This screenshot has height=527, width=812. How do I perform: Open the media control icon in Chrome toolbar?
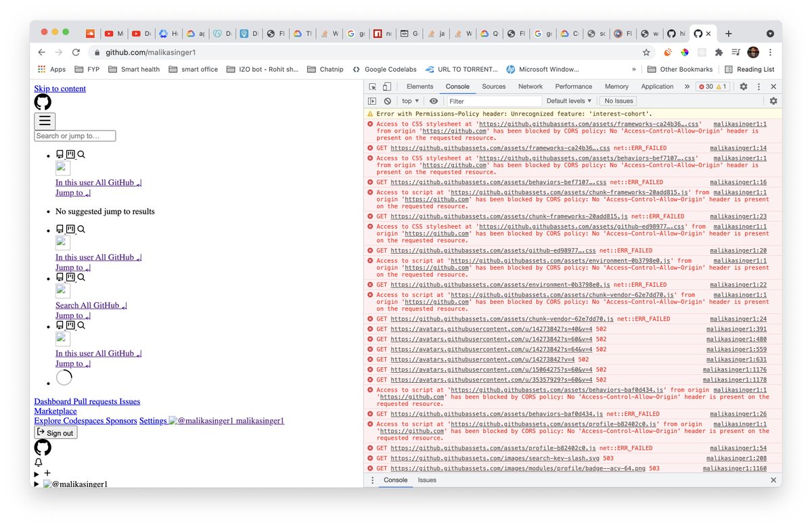coord(736,52)
